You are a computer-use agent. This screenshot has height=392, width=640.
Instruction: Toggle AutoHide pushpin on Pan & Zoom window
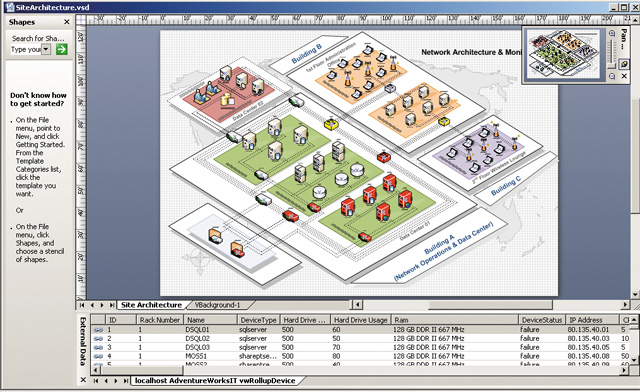pyautogui.click(x=624, y=64)
